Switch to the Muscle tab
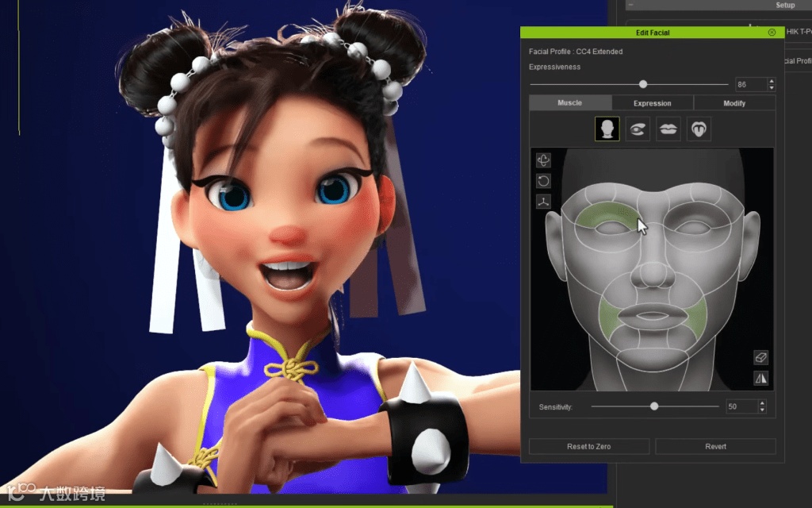Screen dimensions: 812x508 [x=569, y=102]
